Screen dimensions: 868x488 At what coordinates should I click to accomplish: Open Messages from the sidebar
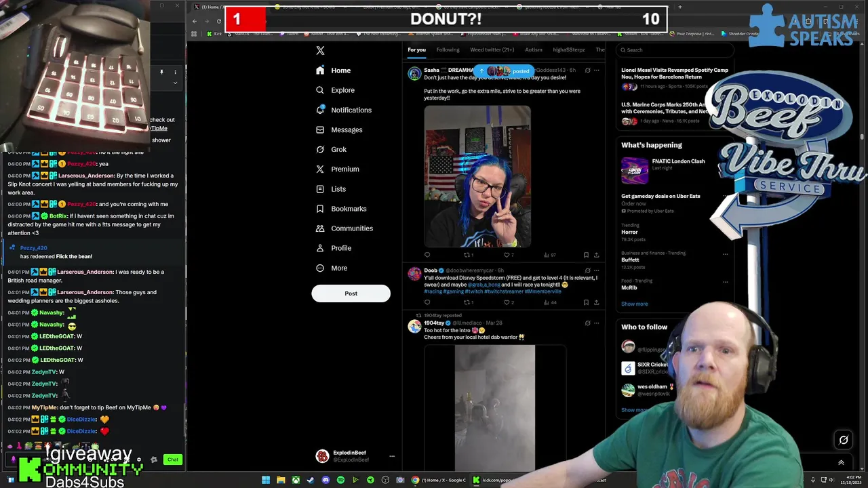pos(339,129)
